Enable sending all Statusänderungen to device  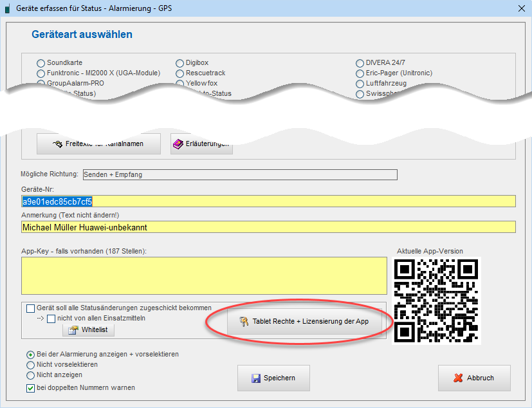click(x=30, y=308)
